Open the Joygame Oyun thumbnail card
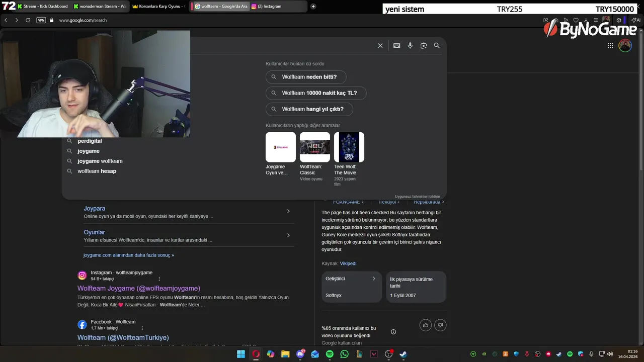The width and height of the screenshot is (644, 362). tap(281, 154)
